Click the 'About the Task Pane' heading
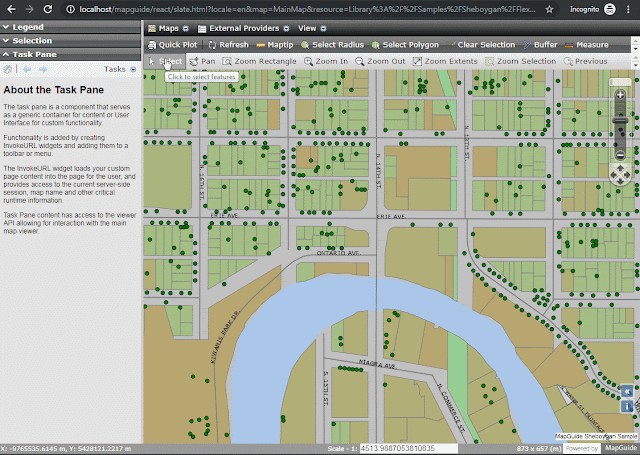Image resolution: width=640 pixels, height=455 pixels. pos(53,90)
